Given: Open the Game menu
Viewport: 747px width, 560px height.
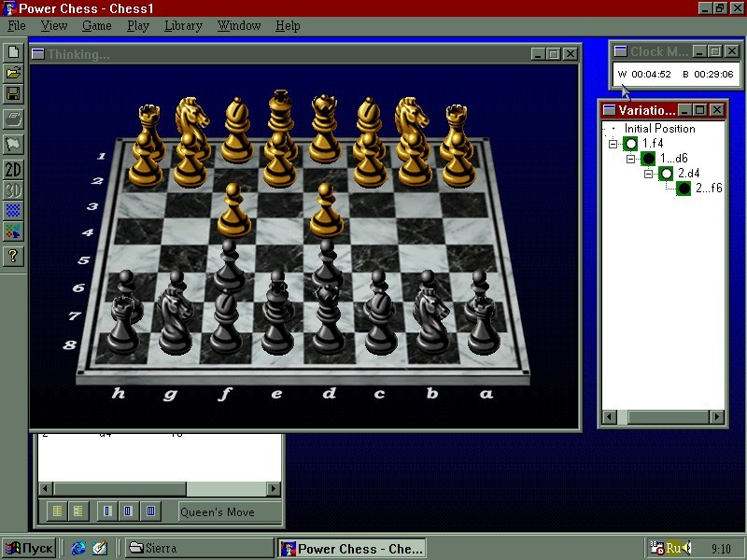Looking at the screenshot, I should coord(97,26).
